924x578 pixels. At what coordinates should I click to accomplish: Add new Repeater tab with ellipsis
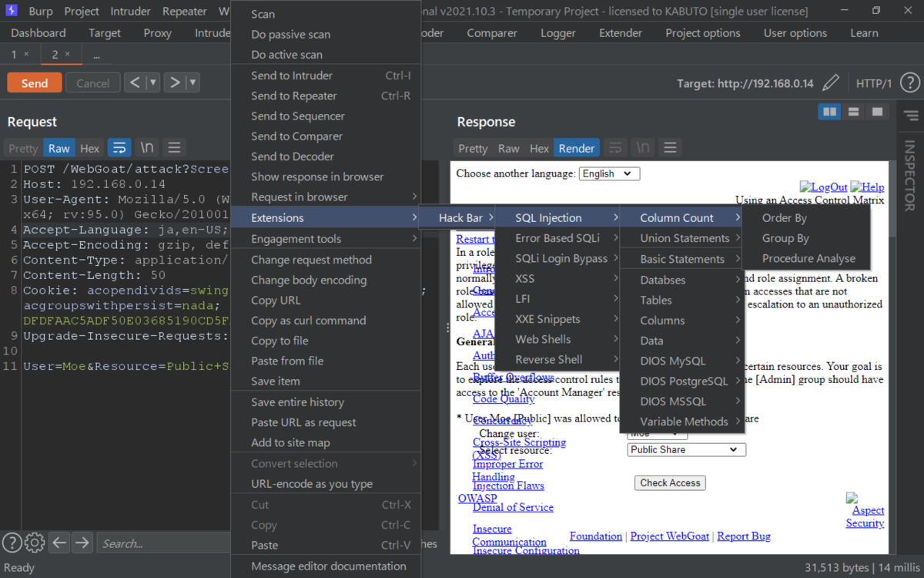click(96, 55)
